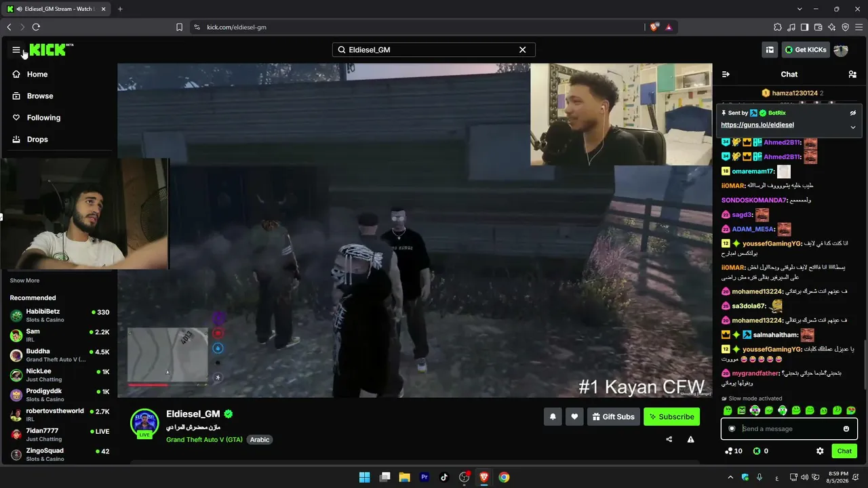Image resolution: width=868 pixels, height=488 pixels.
Task: Open the Eldiesel_GM channel avatar
Action: (144, 423)
